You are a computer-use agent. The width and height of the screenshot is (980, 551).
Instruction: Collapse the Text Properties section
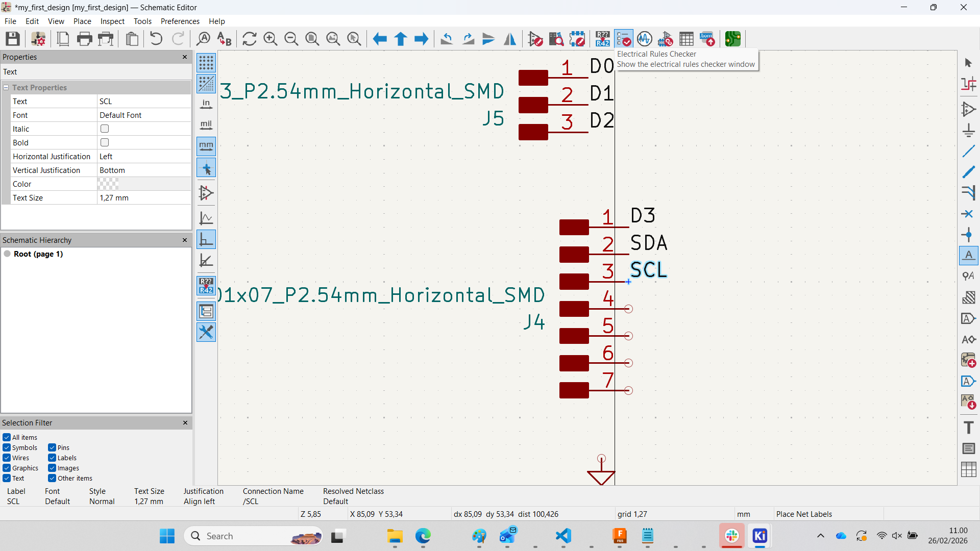6,88
